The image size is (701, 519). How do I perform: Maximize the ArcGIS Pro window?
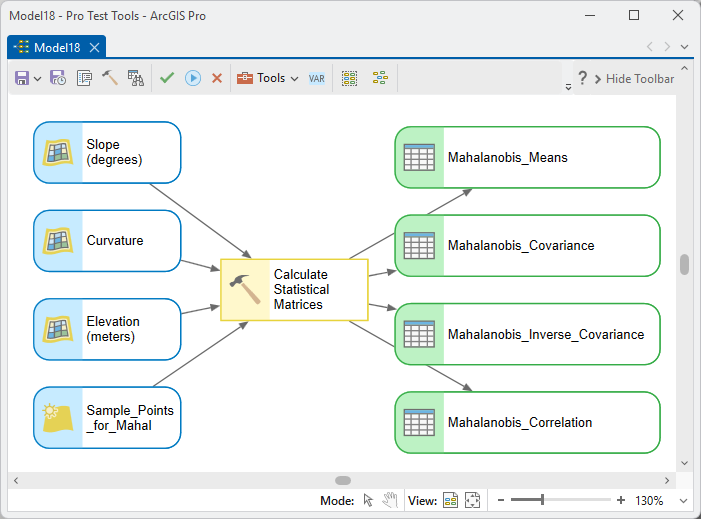coord(633,15)
